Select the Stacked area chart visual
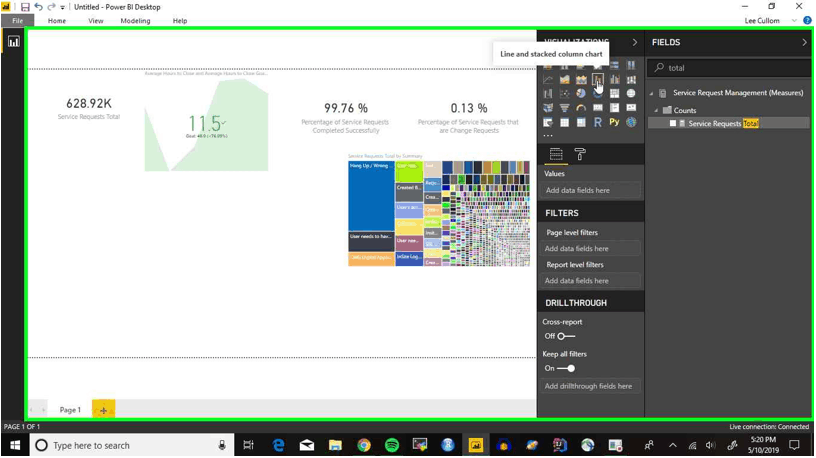Viewport: 816px width, 458px height. click(x=581, y=79)
